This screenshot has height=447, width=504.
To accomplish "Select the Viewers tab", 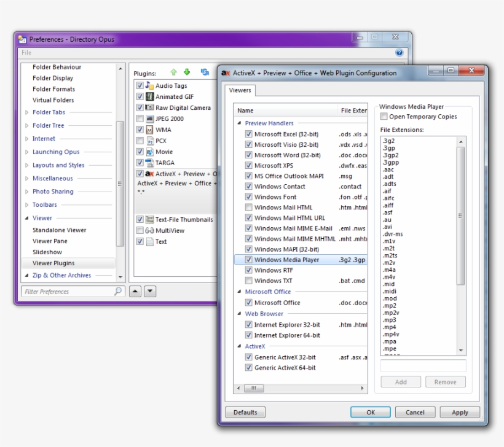I will tap(240, 90).
